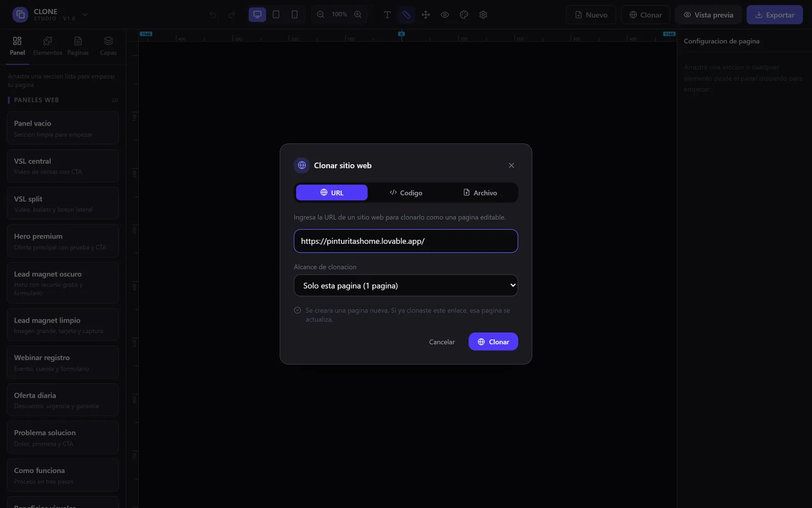Open the Alcance de clonacion dropdown
812x508 pixels.
pos(405,285)
